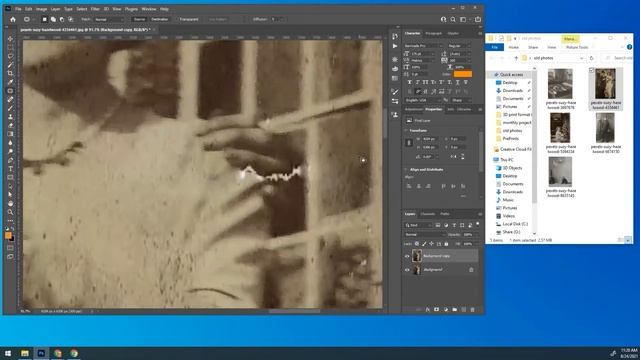This screenshot has height=360, width=640.
Task: Open the layer blend mode Normal dropdown
Action: (x=424, y=235)
